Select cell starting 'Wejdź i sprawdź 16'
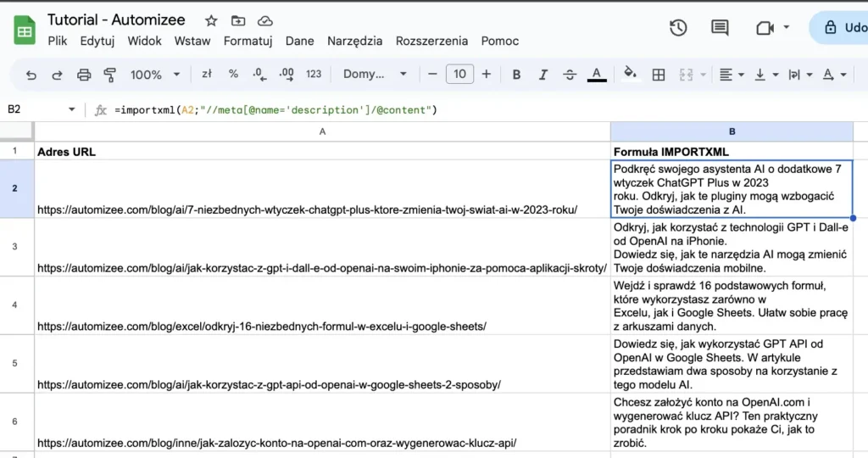Screen dimensions: 868x458 (x=732, y=305)
